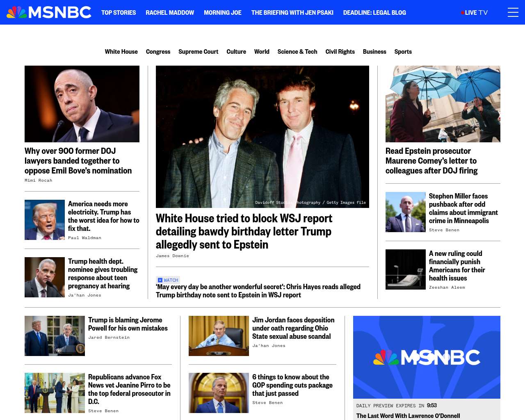Screen dimensions: 525x420
Task: Read White House WSJ report headline
Action: point(244,231)
